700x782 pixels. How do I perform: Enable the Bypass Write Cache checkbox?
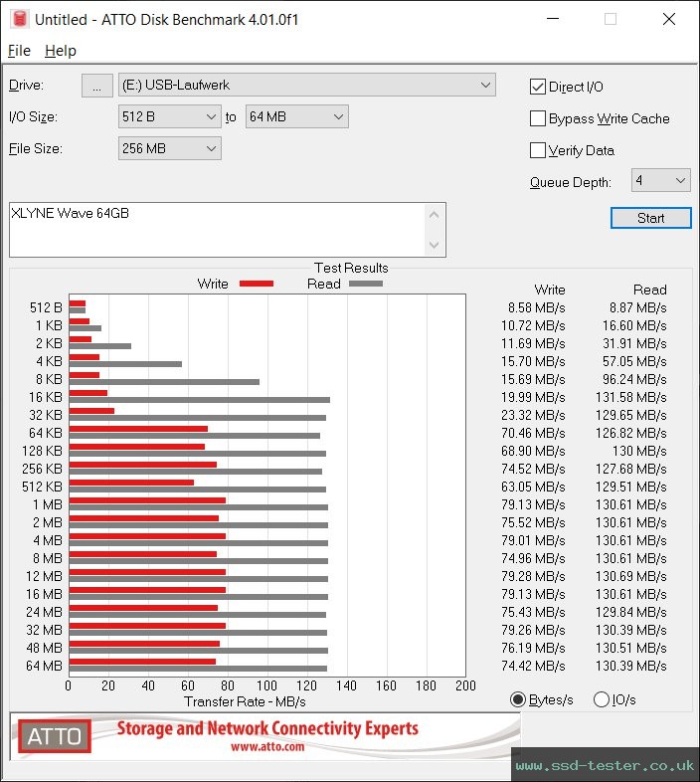[x=538, y=118]
